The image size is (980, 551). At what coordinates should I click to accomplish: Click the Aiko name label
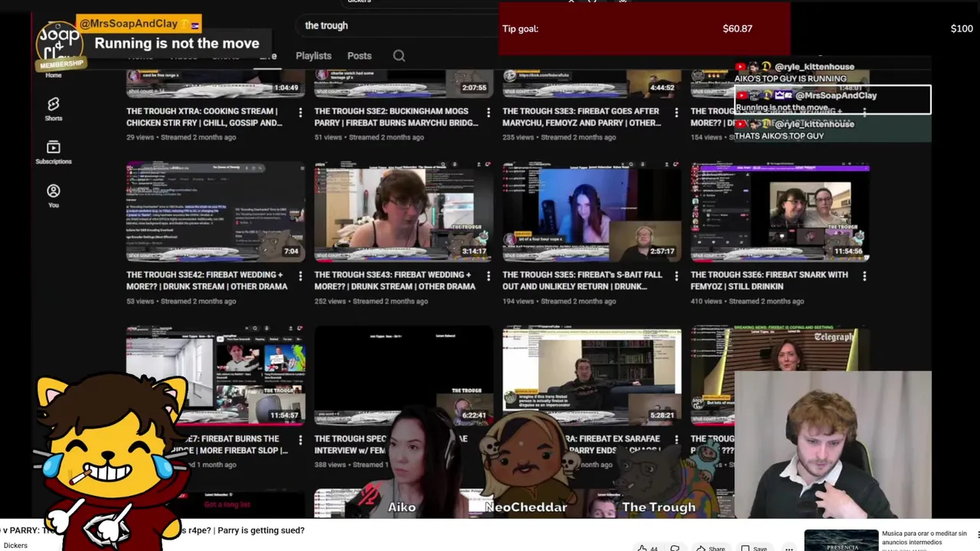401,507
